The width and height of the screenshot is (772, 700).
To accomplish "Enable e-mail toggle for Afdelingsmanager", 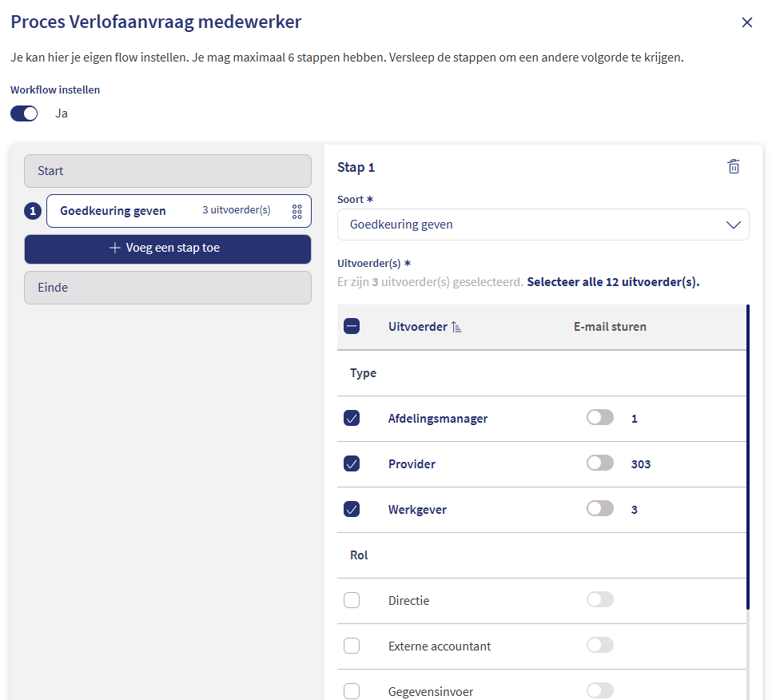I will pos(599,417).
